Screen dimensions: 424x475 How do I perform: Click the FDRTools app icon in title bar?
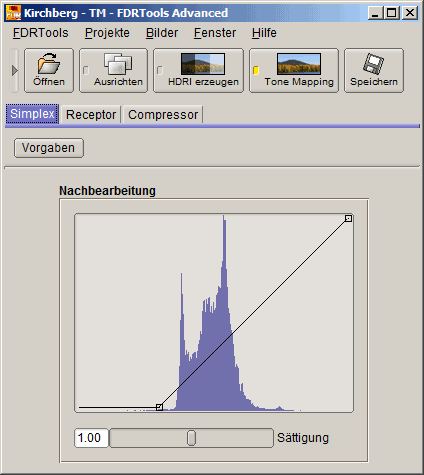pos(13,13)
